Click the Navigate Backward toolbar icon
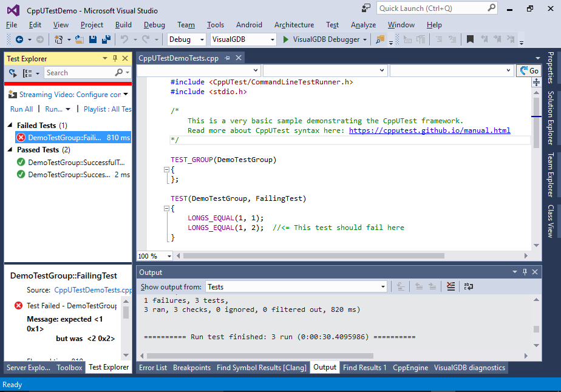The width and height of the screenshot is (561, 392). click(x=19, y=39)
